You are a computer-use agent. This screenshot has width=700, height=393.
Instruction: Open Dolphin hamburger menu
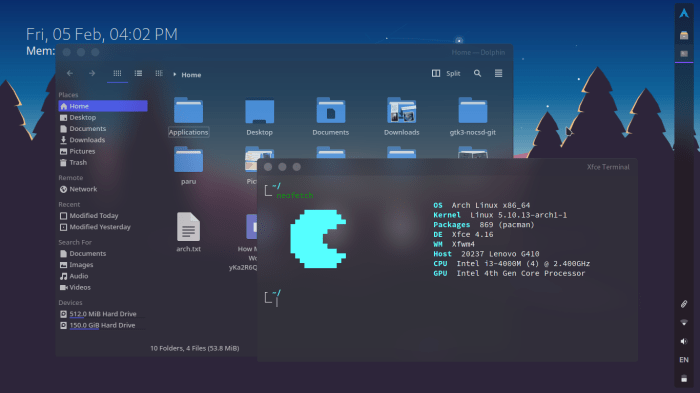[x=499, y=73]
